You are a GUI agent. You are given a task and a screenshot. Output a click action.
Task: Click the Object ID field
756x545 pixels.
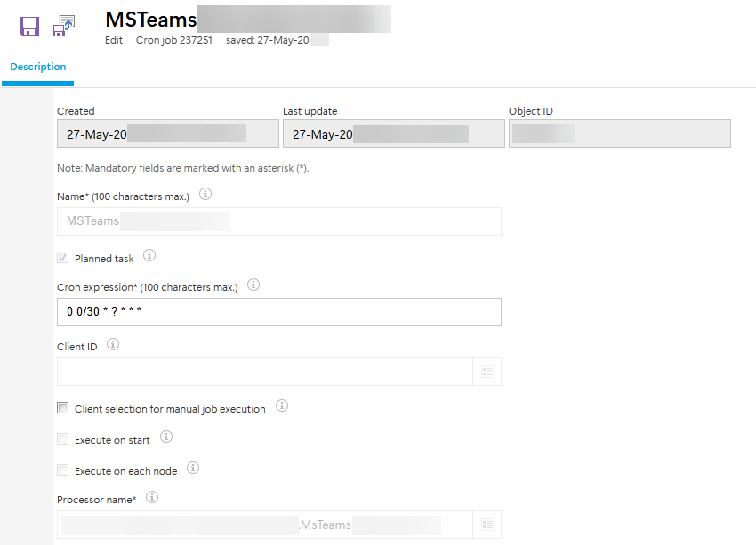pos(620,133)
